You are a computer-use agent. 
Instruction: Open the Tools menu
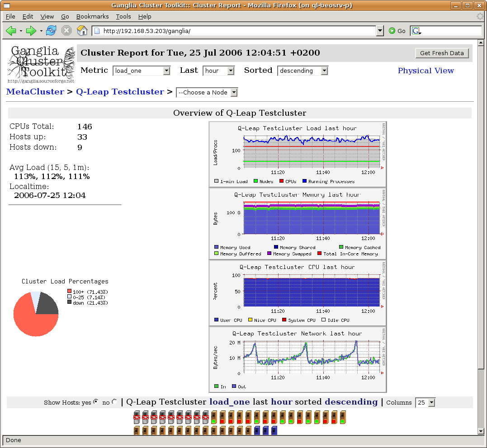pos(123,16)
